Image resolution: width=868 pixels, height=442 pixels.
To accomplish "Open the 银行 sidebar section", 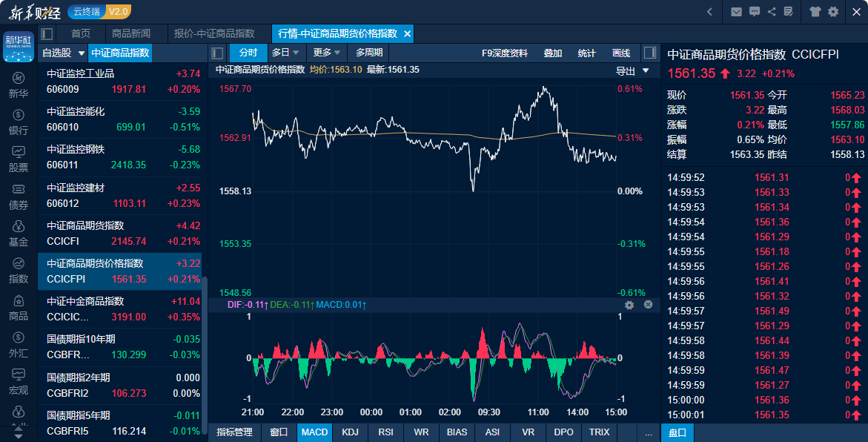I will click(19, 122).
